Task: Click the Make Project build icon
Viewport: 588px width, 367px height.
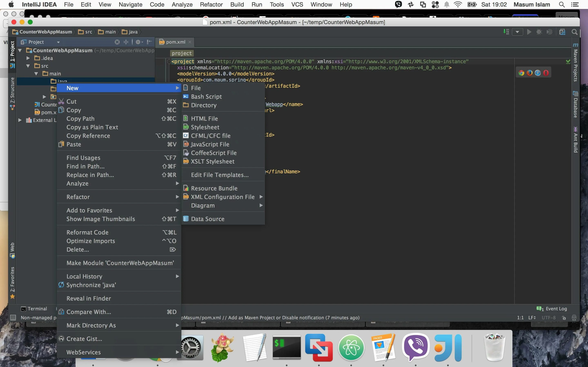Action: 506,32
